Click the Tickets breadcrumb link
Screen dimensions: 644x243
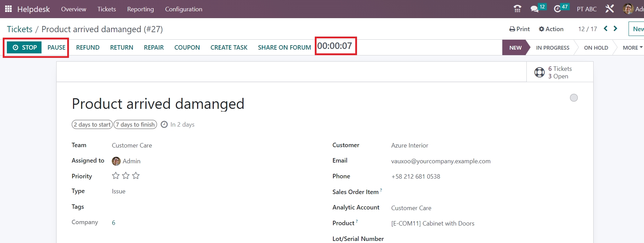pyautogui.click(x=20, y=29)
